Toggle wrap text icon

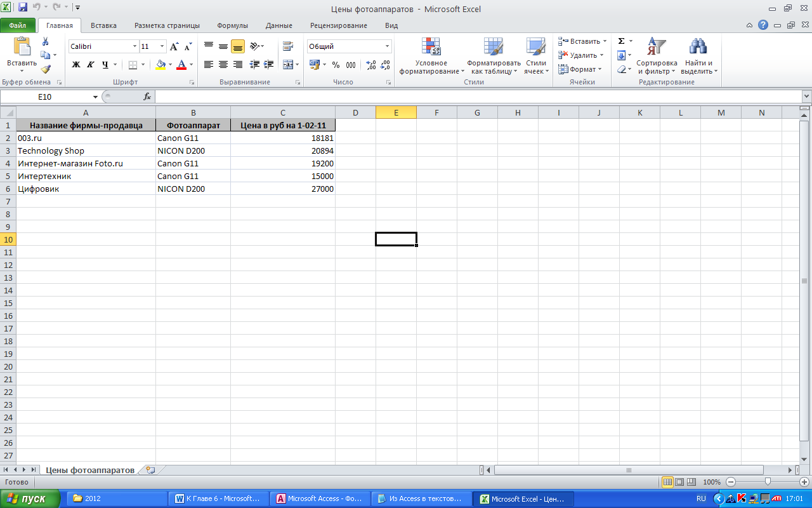pyautogui.click(x=288, y=46)
